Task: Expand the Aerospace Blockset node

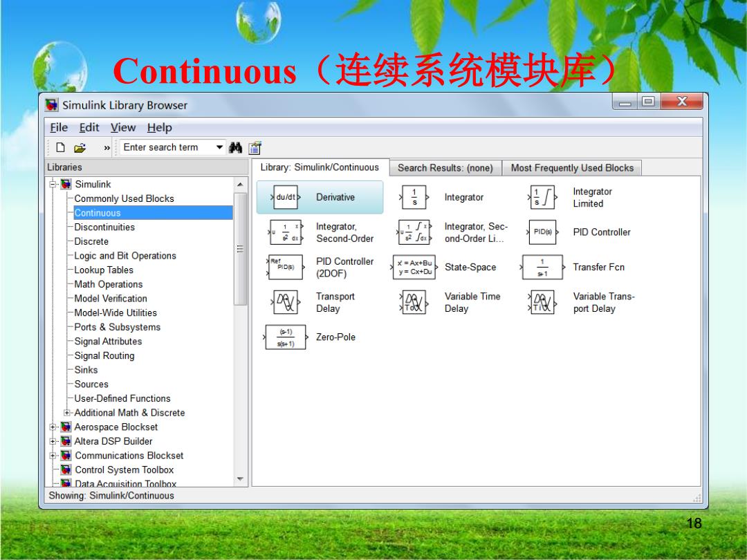Action: tap(53, 427)
